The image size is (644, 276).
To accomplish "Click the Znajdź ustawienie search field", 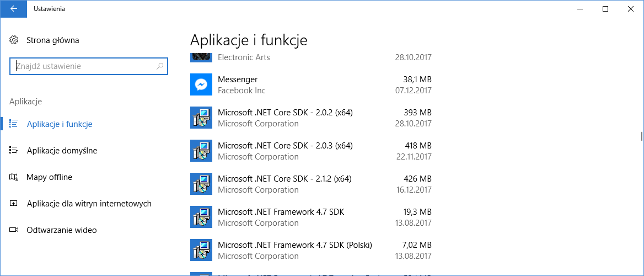I will point(88,66).
